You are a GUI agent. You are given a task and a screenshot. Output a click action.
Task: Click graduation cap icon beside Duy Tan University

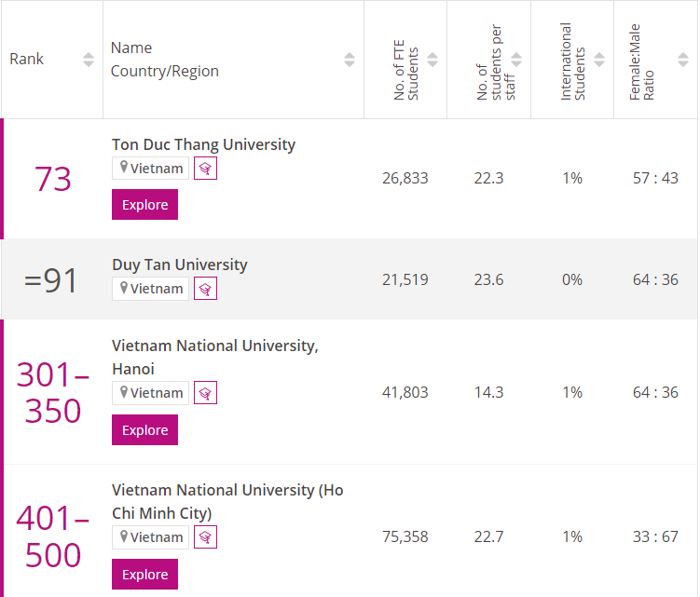(205, 289)
